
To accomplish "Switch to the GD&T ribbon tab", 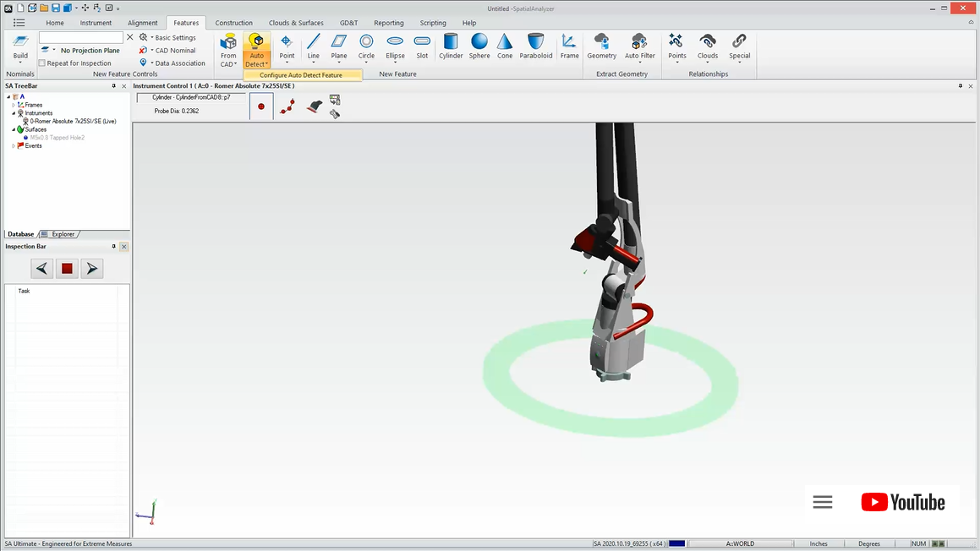I will pos(349,23).
